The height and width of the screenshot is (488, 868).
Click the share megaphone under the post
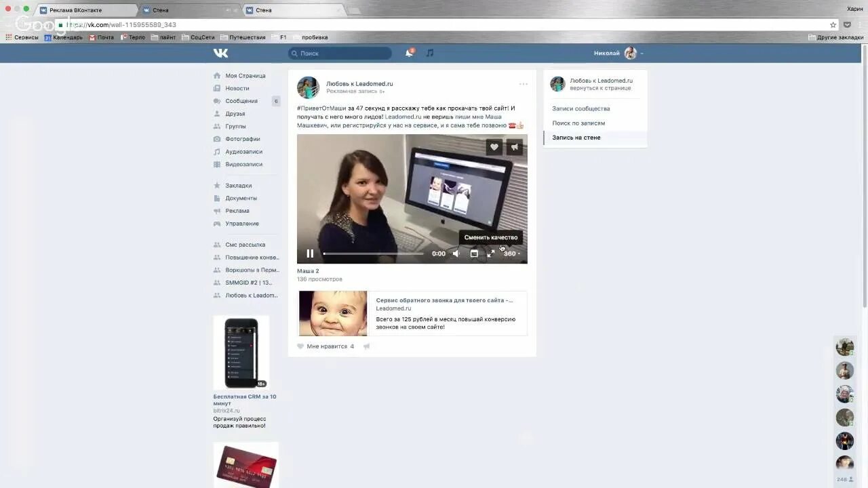pos(367,346)
